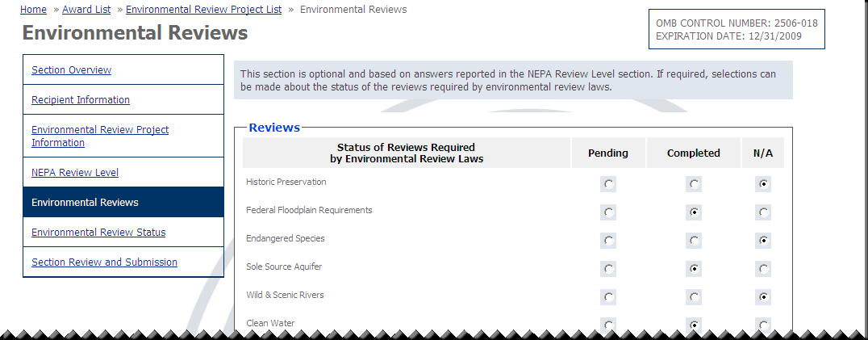
Task: Open Environmental Review Project Information section
Action: tap(99, 136)
